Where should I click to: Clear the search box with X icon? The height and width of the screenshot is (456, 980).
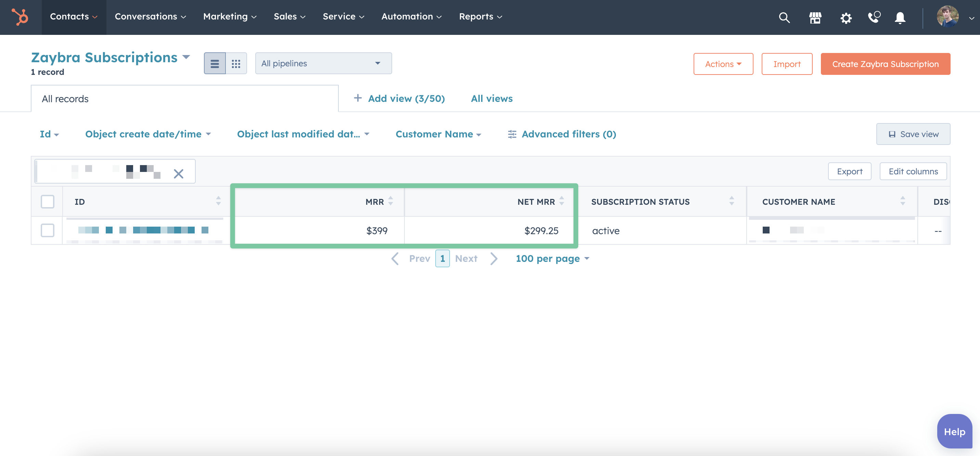178,174
